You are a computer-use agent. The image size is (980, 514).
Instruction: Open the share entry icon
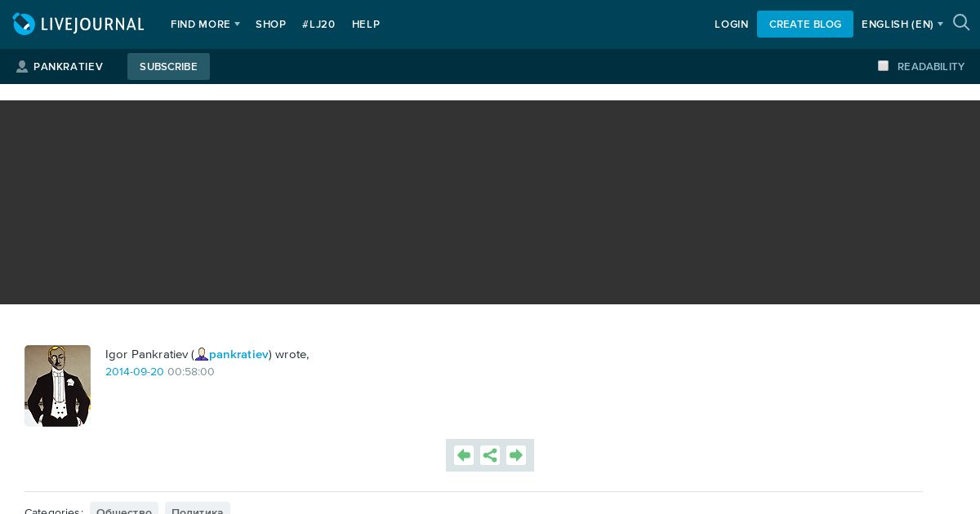click(x=490, y=455)
